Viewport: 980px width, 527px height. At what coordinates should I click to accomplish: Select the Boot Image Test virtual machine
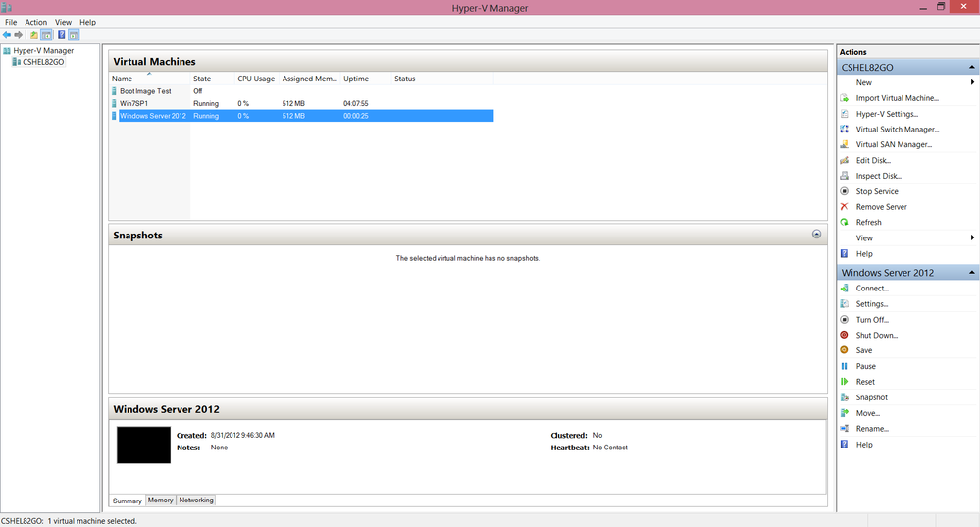tap(145, 91)
